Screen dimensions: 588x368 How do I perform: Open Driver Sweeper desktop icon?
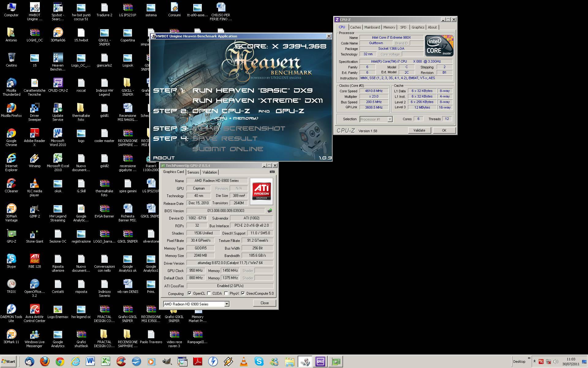tap(35, 112)
